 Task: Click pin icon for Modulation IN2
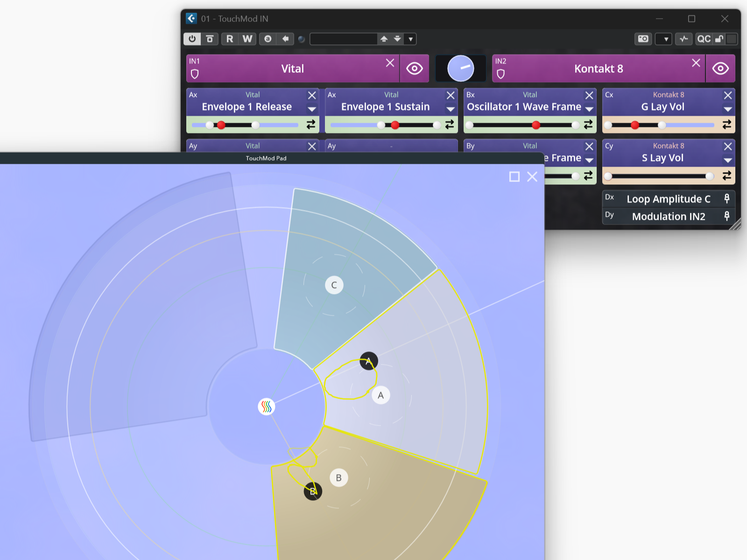(727, 216)
